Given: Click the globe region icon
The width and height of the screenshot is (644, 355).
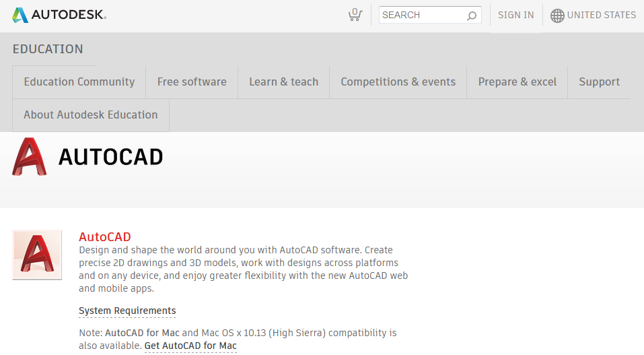Looking at the screenshot, I should coord(557,15).
